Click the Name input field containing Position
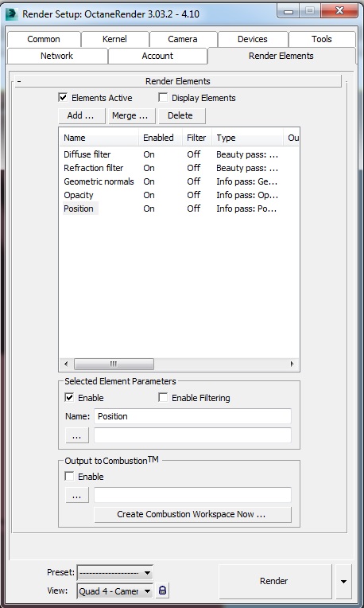364x608 pixels. [x=192, y=416]
